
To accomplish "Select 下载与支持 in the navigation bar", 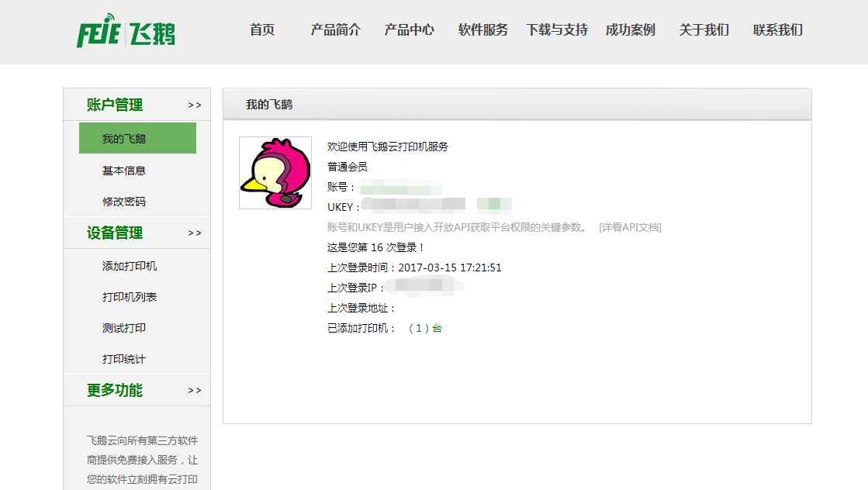I will coord(557,30).
